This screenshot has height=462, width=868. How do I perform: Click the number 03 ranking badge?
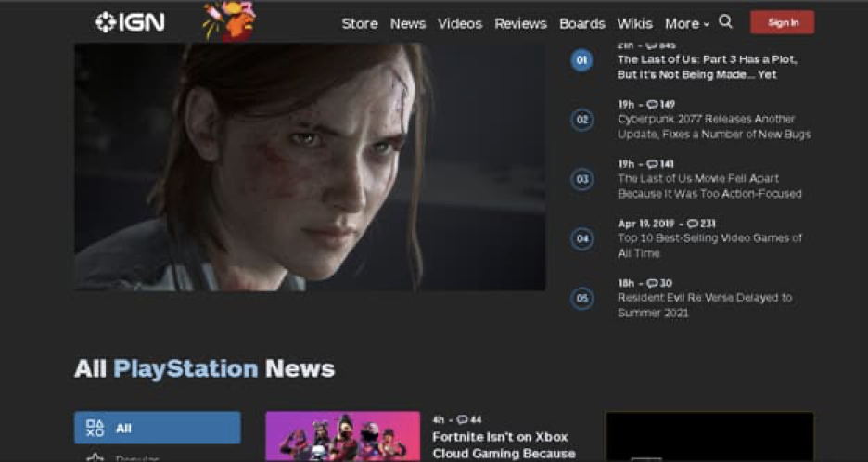[x=581, y=179]
